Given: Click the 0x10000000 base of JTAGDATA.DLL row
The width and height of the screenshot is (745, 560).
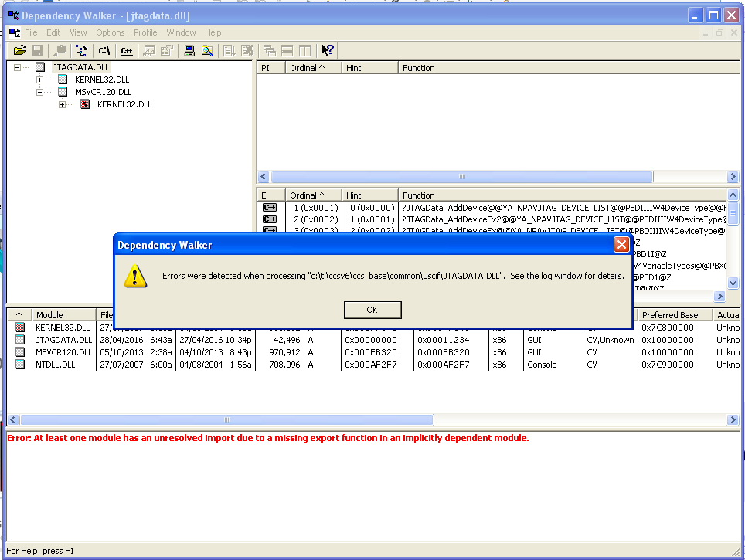Looking at the screenshot, I should tap(668, 340).
